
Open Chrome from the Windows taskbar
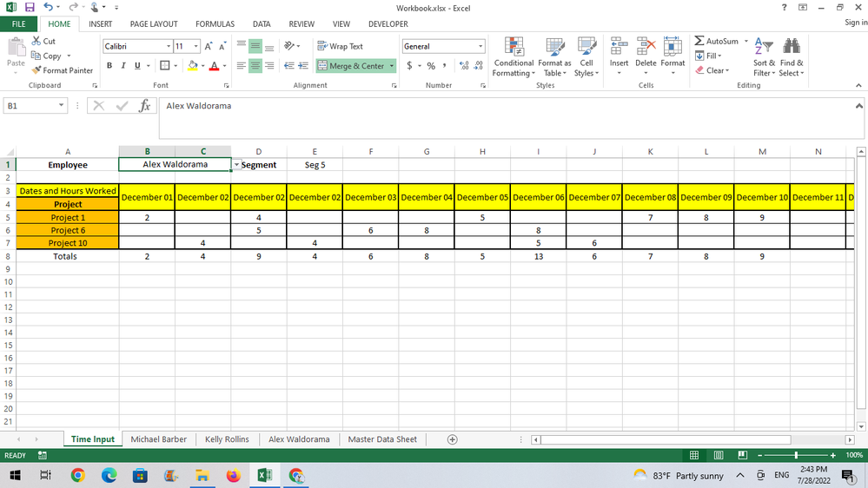coord(77,475)
